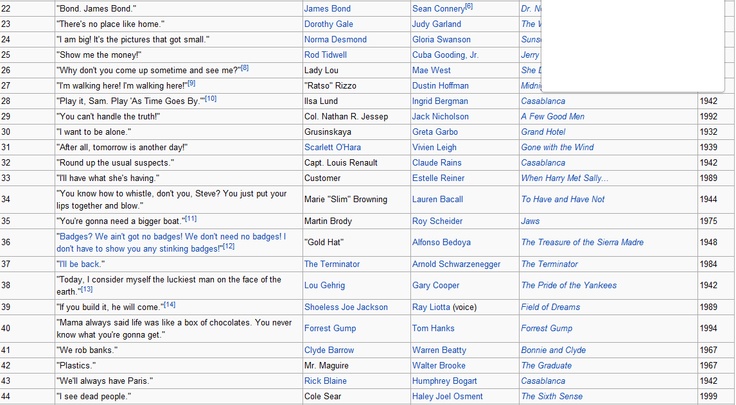
Task: Open the Dustin Hoffman link
Action: coord(440,86)
